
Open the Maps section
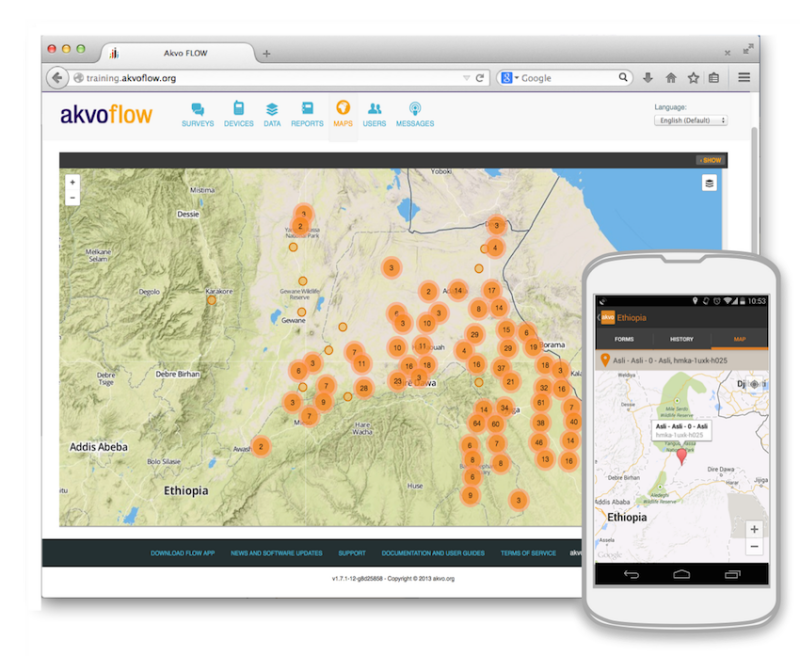click(343, 114)
